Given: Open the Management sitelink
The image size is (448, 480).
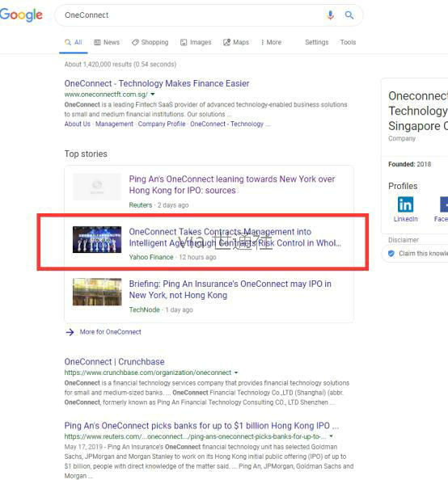Looking at the screenshot, I should (114, 124).
